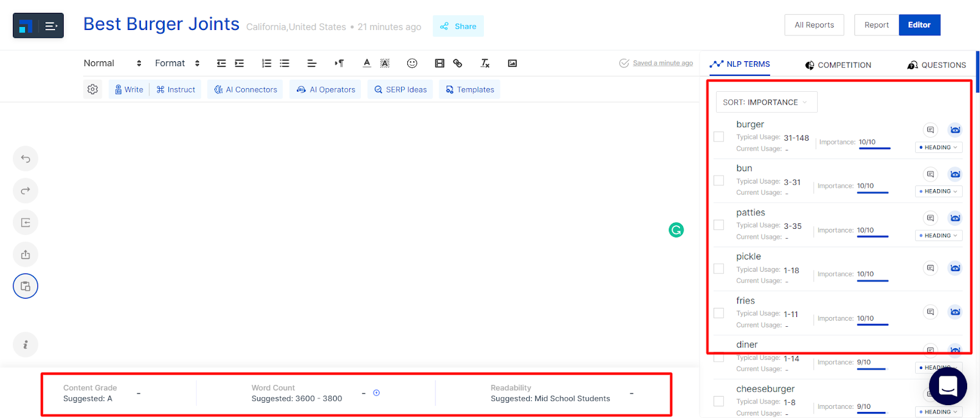Screen dimensions: 980x418
Task: Open the chat widget bubble
Action: (948, 386)
